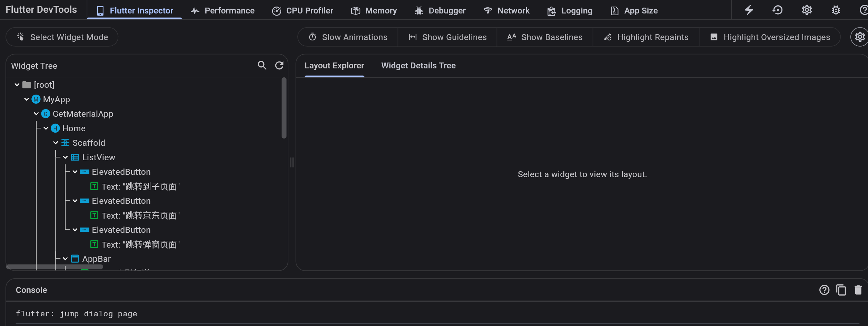
Task: Click button icon of ElevatedButton above 跳转到子页面
Action: point(85,172)
